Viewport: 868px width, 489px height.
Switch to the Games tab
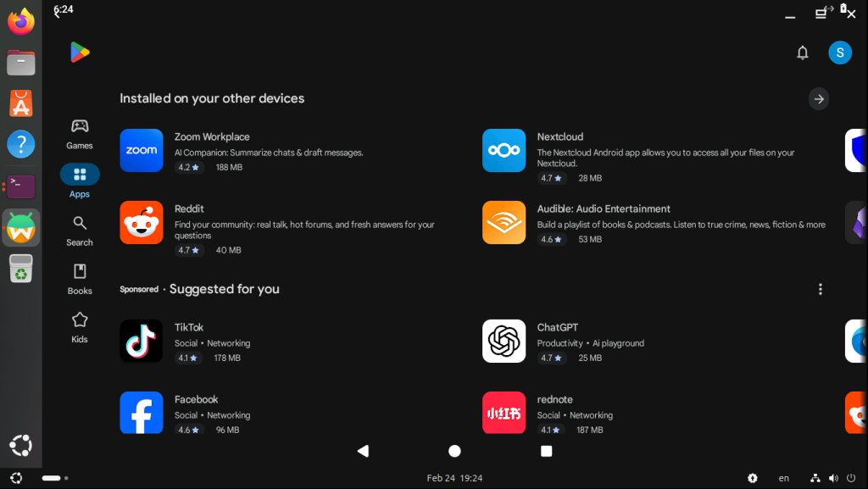point(80,133)
